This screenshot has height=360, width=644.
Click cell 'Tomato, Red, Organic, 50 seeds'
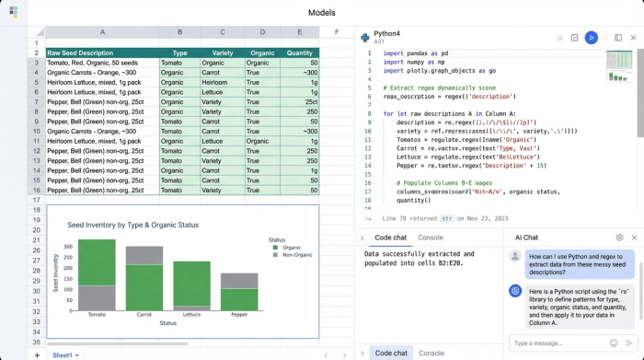(x=103, y=63)
